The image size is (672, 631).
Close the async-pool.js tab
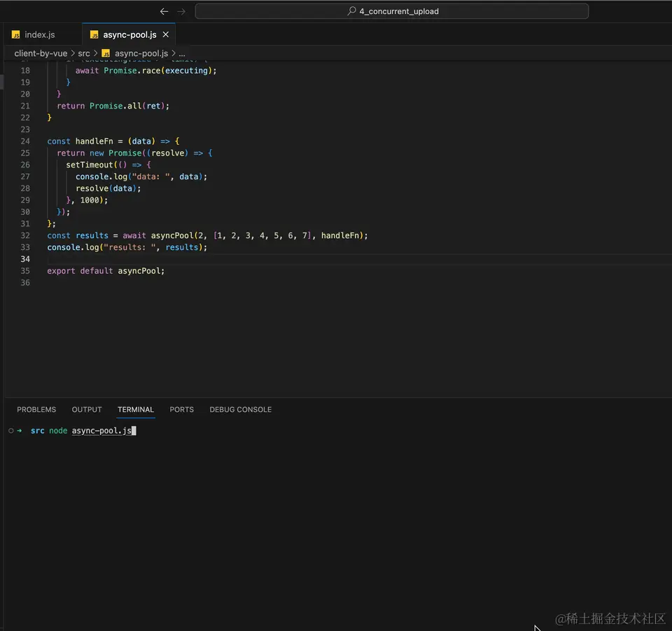point(165,34)
